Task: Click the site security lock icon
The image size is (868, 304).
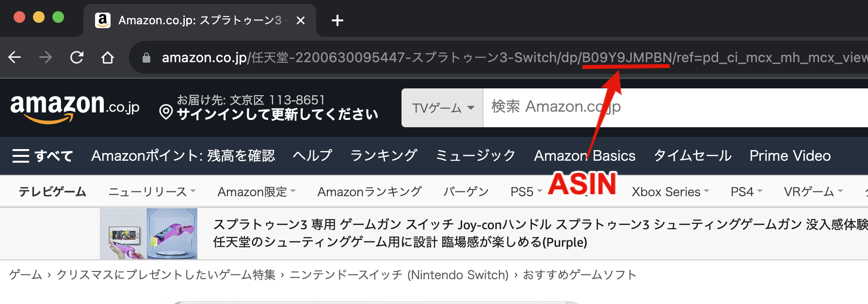Action: pos(145,57)
